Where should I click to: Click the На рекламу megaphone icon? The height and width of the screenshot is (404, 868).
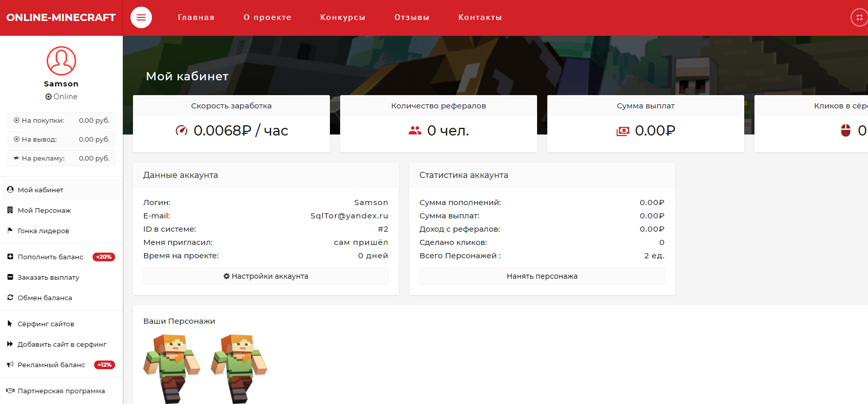point(17,158)
